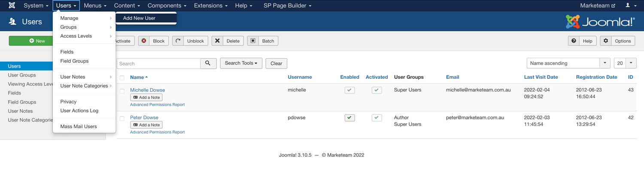644x170 pixels.
Task: Sort by Name column header
Action: (x=139, y=77)
